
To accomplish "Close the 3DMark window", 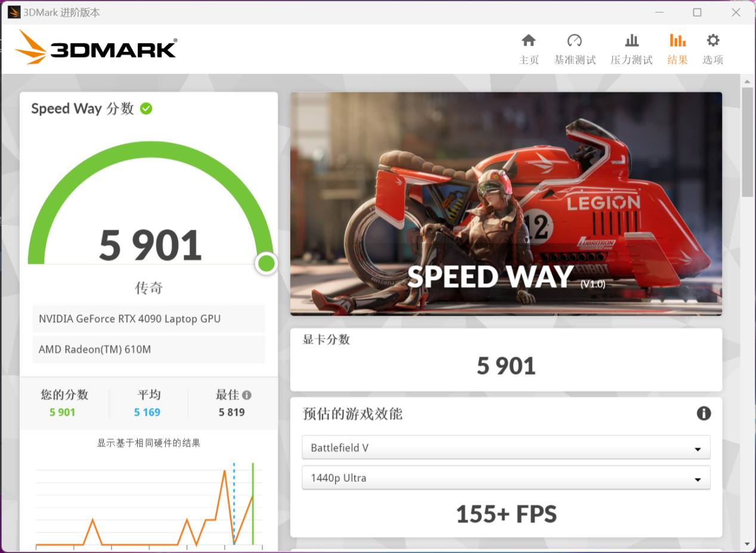I will pos(736,12).
